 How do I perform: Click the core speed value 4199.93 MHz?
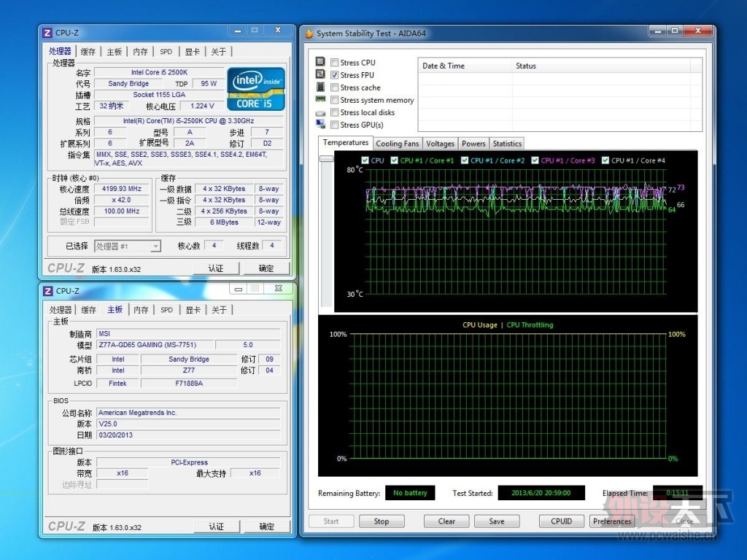click(122, 189)
